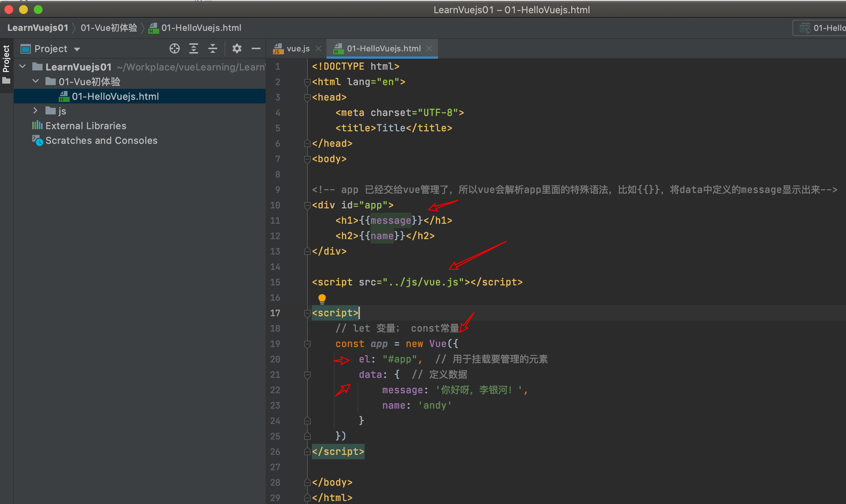Close the 01-HelloVuejs.html tab
Screen dimensions: 846x504
429,48
